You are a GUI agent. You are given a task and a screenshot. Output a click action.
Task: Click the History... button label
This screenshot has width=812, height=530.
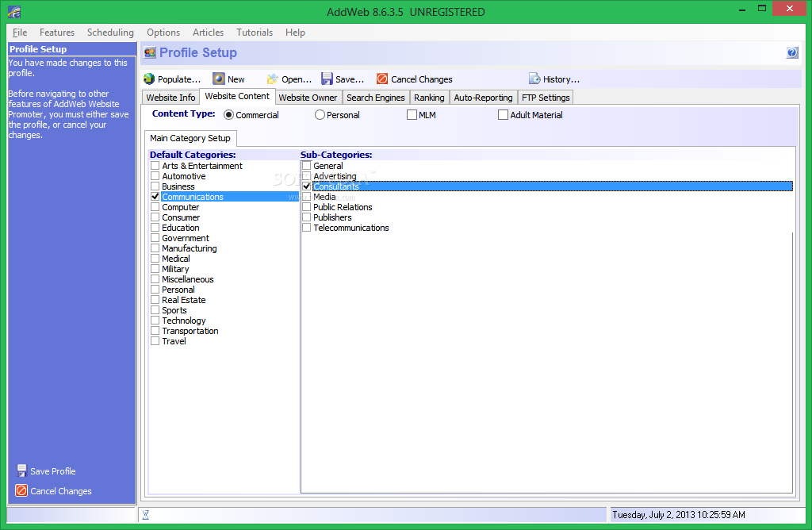[561, 79]
